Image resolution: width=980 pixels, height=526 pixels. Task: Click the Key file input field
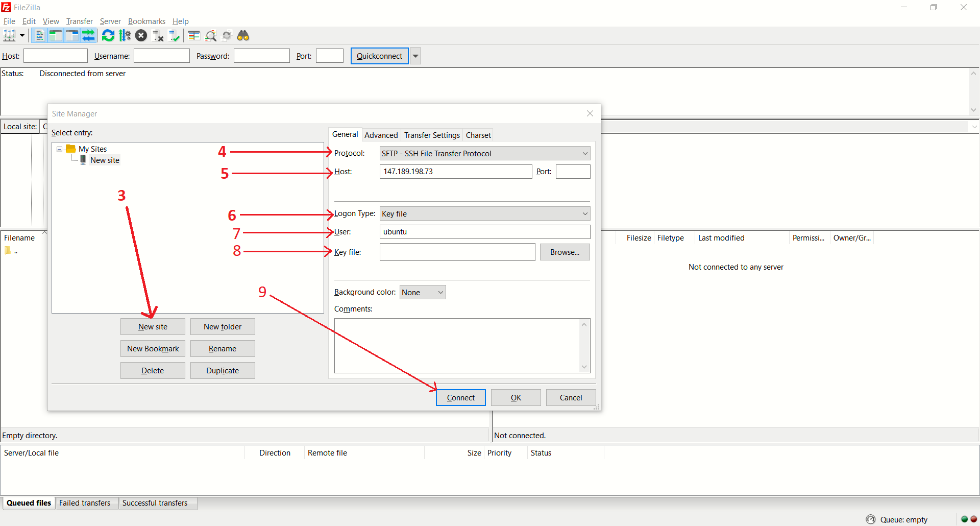(x=457, y=252)
